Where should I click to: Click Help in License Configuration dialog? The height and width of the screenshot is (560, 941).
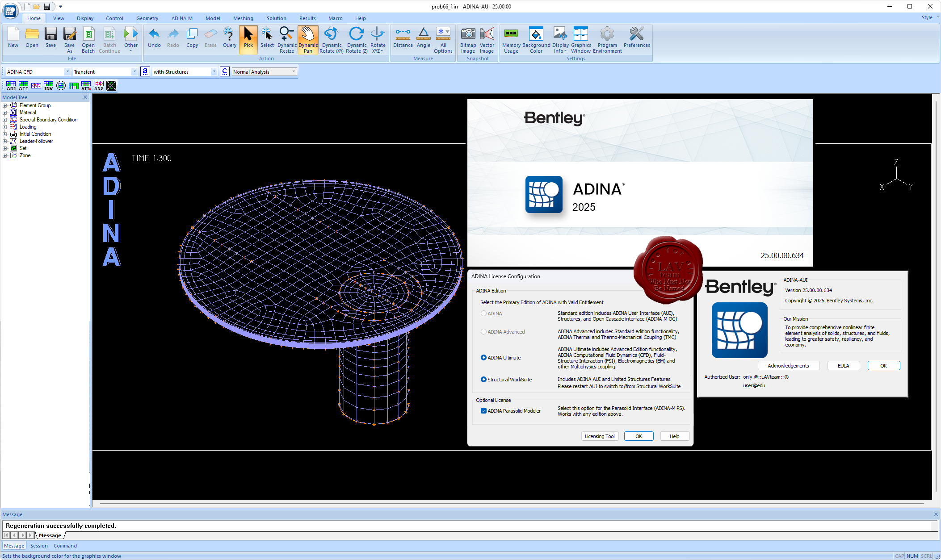(674, 436)
